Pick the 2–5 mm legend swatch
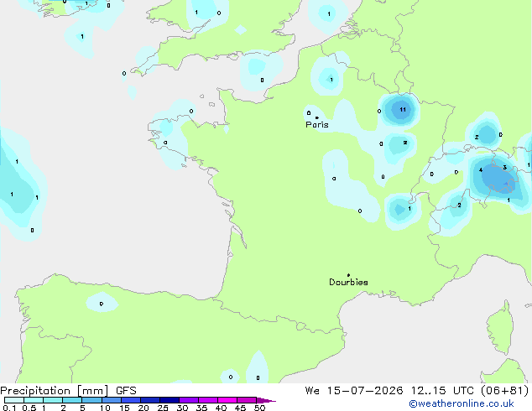532x411 pixels. [x=72, y=400]
